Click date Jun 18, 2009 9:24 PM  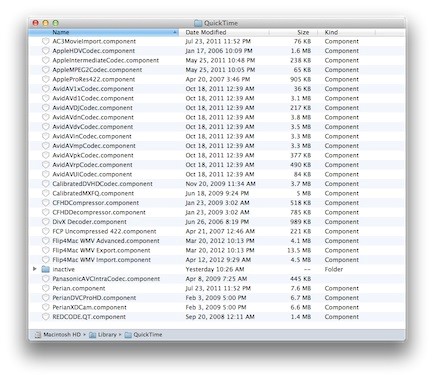(x=217, y=193)
